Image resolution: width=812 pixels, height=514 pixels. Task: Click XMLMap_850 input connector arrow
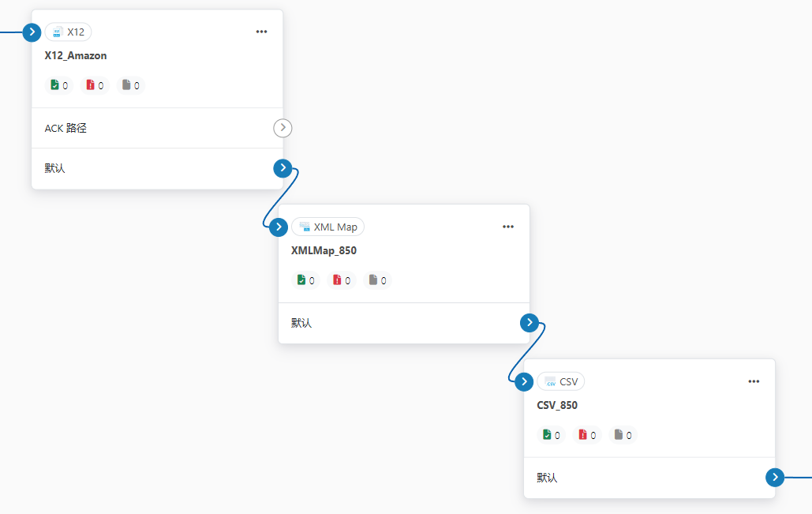pyautogui.click(x=279, y=227)
